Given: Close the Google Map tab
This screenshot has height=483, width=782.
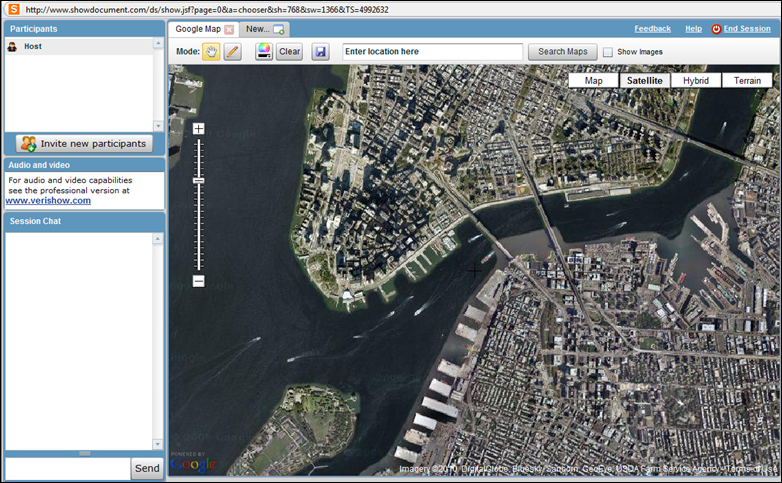Looking at the screenshot, I should click(230, 30).
